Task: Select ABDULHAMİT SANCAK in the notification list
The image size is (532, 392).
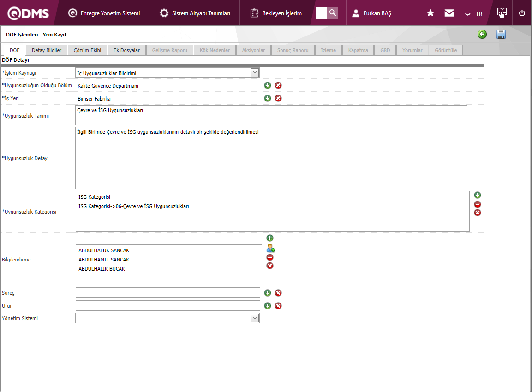Action: click(x=104, y=260)
